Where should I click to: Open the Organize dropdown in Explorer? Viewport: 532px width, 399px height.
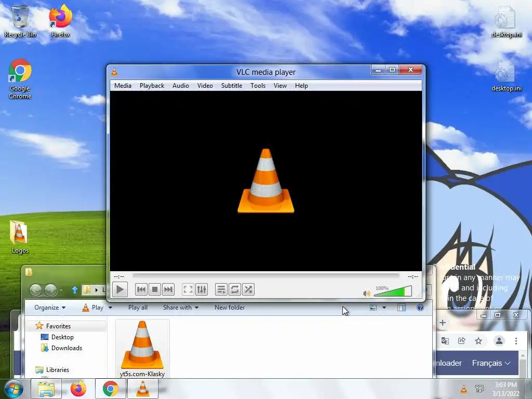(x=50, y=308)
